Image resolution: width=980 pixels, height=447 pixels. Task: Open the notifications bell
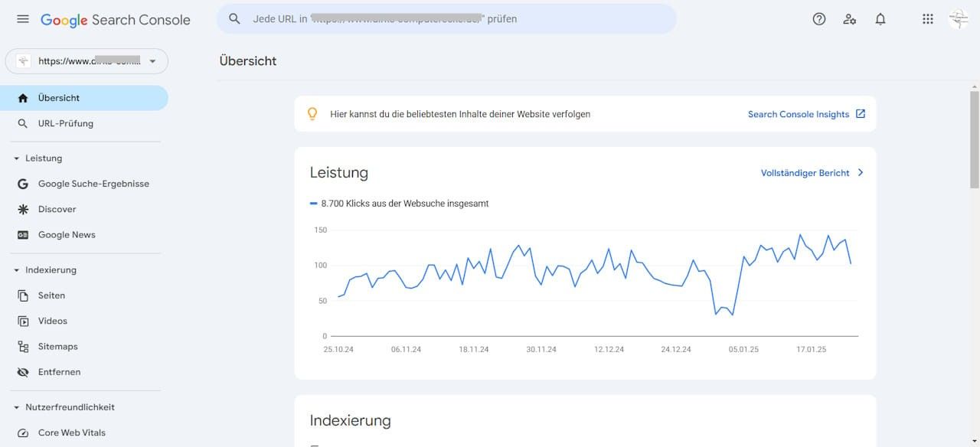tap(880, 19)
